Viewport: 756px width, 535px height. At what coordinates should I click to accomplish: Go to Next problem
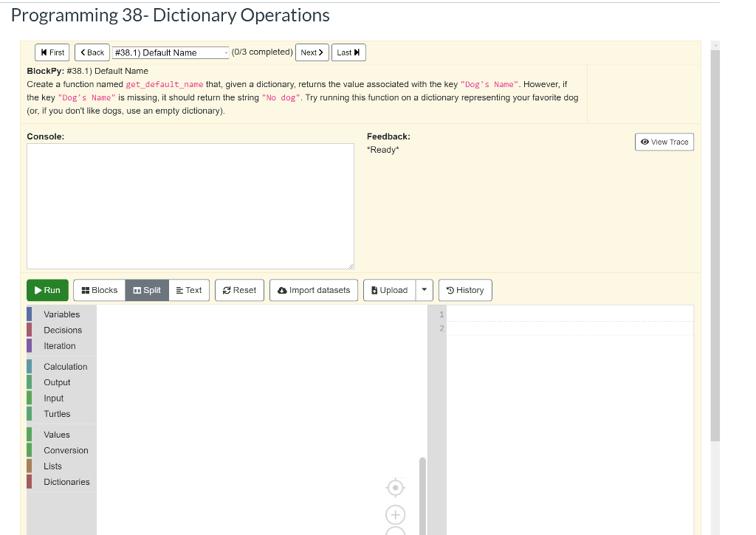[x=312, y=52]
